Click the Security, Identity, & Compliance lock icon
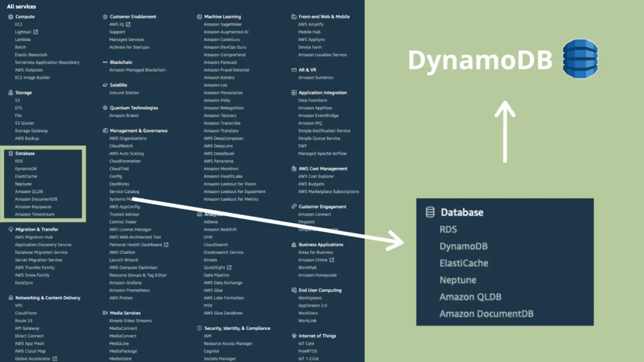This screenshot has height=362, width=644. tap(200, 327)
